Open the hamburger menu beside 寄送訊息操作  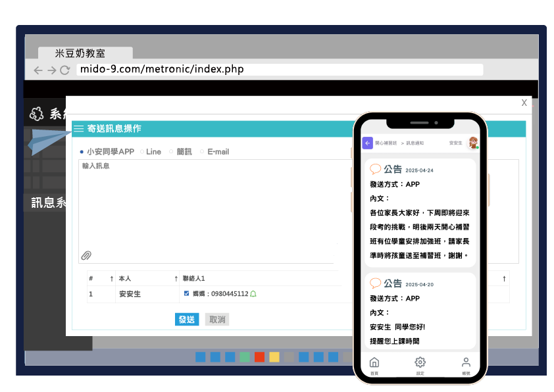[x=78, y=127]
